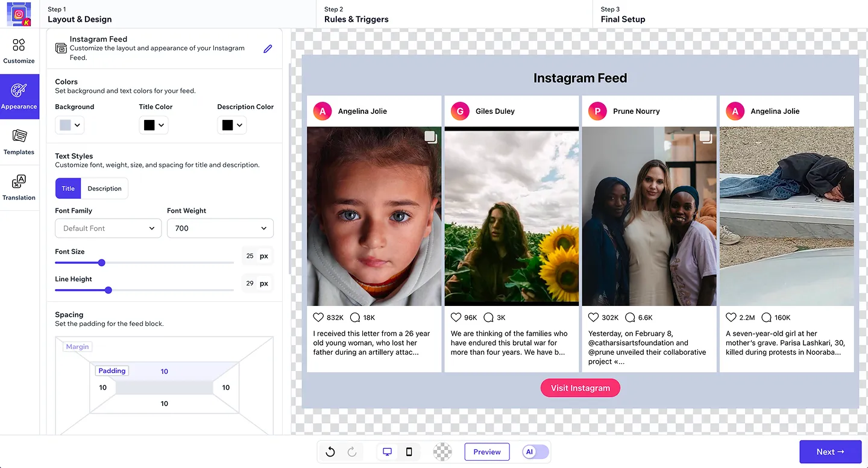
Task: Click Giles Duley's avatar icon
Action: pyautogui.click(x=460, y=111)
